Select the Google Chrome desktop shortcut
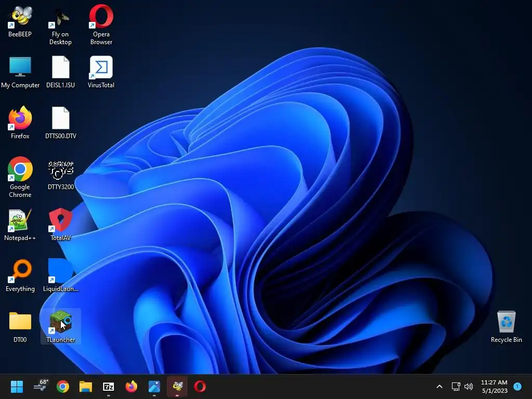Viewport: 532px width, 399px height. (20, 178)
